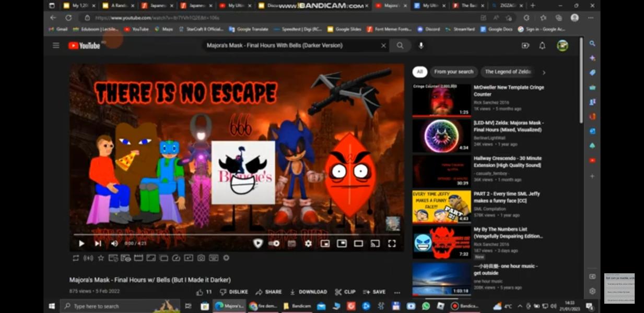The width and height of the screenshot is (644, 313).
Task: Click the star icon below the player
Action: (x=101, y=258)
